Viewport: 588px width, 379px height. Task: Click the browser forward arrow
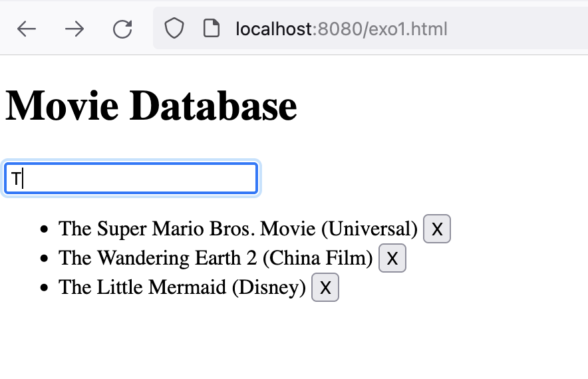point(74,29)
